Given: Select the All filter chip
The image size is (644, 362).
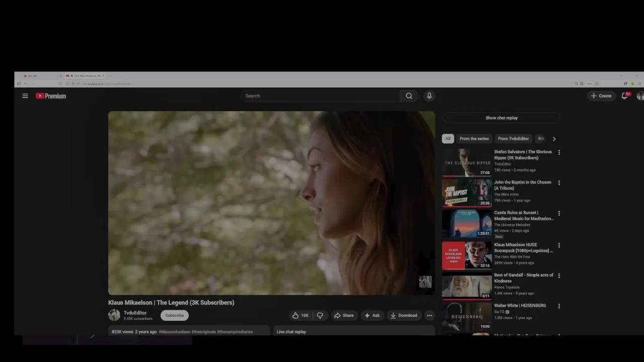Looking at the screenshot, I should pyautogui.click(x=448, y=139).
